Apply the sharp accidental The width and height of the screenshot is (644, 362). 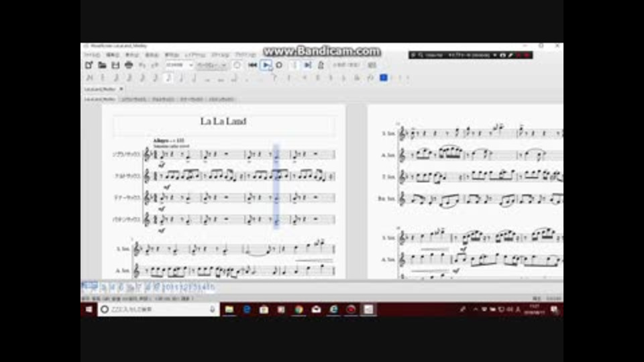click(x=317, y=78)
